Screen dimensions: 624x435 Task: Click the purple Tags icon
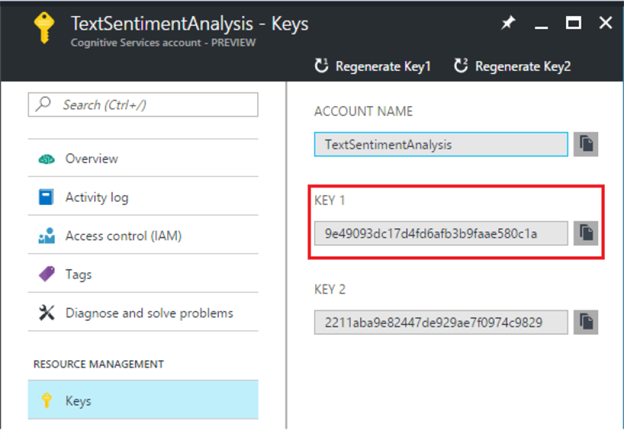[x=47, y=274]
